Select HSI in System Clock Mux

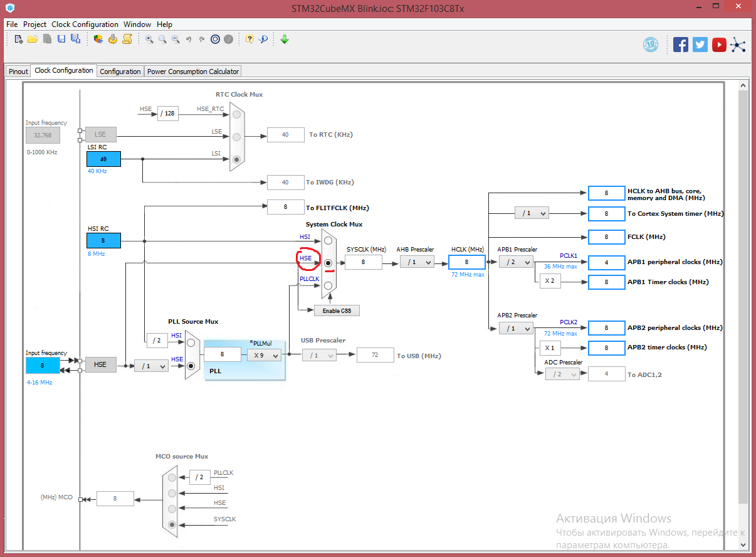click(x=328, y=241)
